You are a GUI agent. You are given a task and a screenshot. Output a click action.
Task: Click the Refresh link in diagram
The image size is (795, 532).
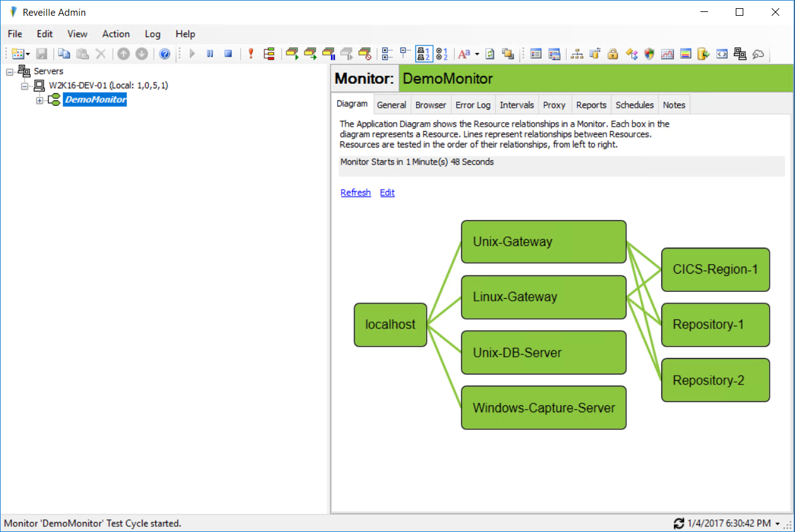click(356, 192)
